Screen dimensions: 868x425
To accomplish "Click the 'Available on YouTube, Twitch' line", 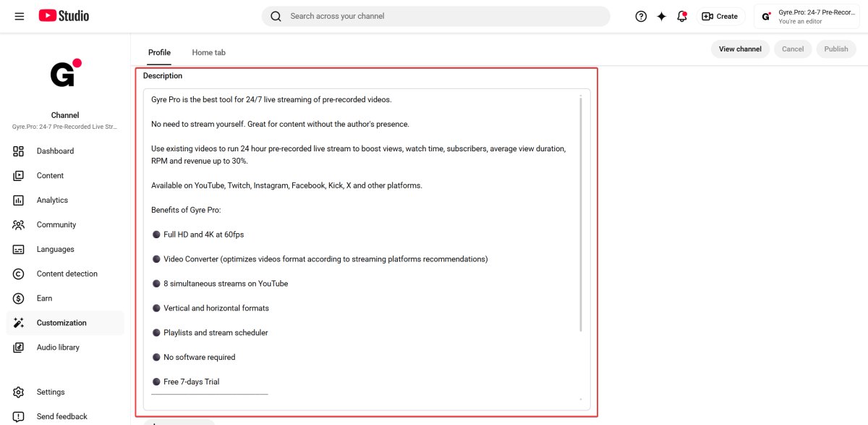I will (x=286, y=185).
